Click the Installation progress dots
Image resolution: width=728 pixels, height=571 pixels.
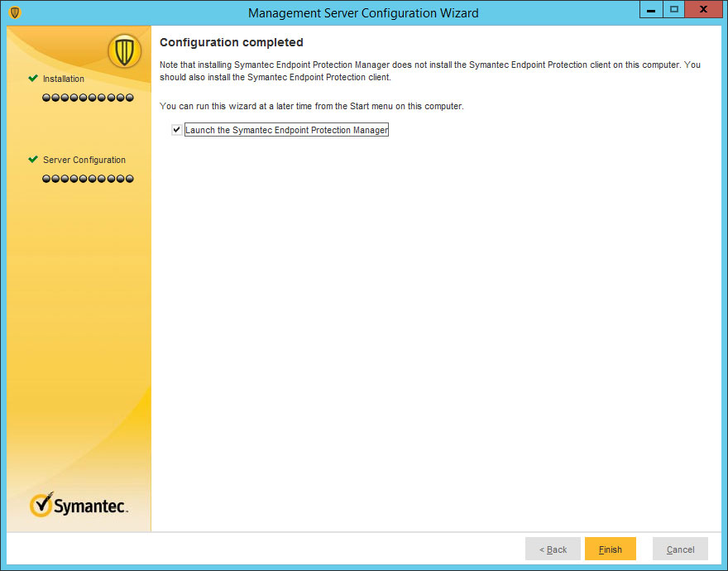click(x=88, y=98)
